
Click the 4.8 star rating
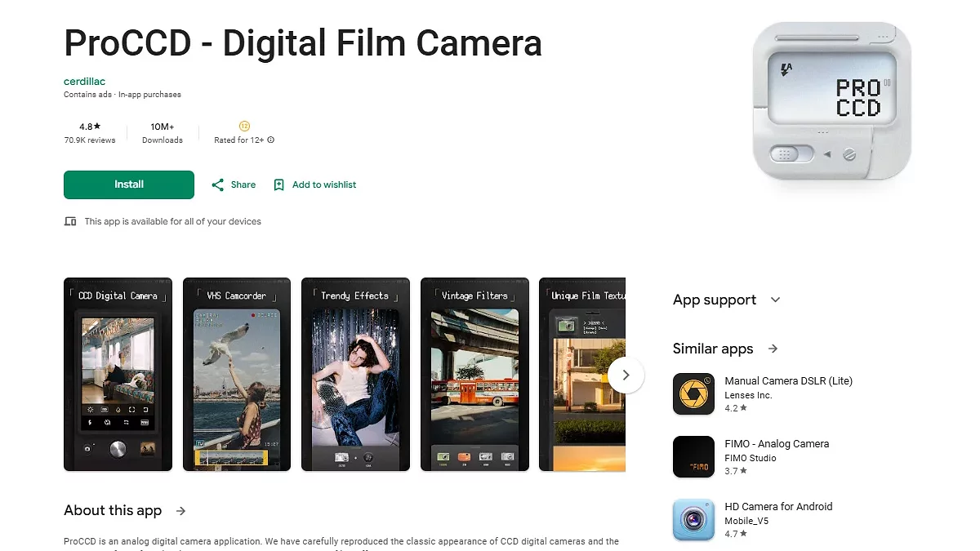coord(90,127)
